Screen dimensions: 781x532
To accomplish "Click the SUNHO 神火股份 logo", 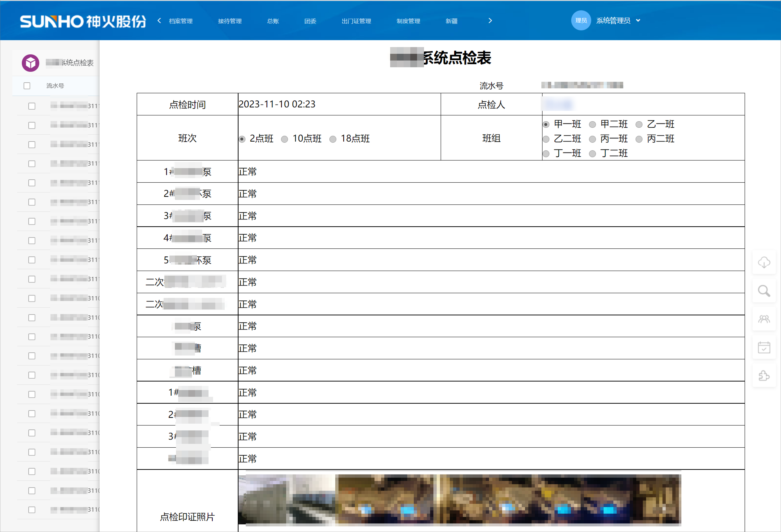I will [x=83, y=21].
